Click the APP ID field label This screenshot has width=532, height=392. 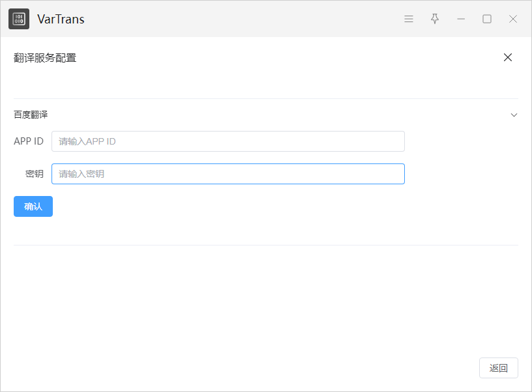(29, 141)
